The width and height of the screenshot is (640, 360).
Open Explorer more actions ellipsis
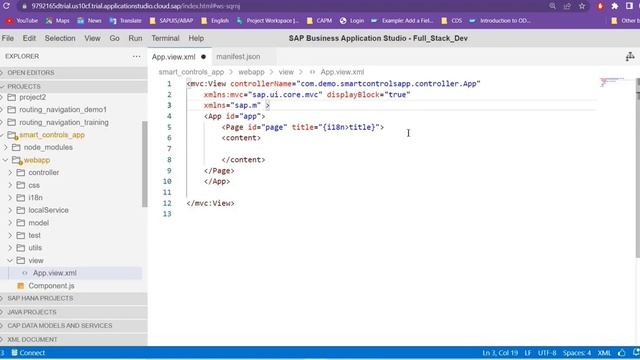point(136,56)
